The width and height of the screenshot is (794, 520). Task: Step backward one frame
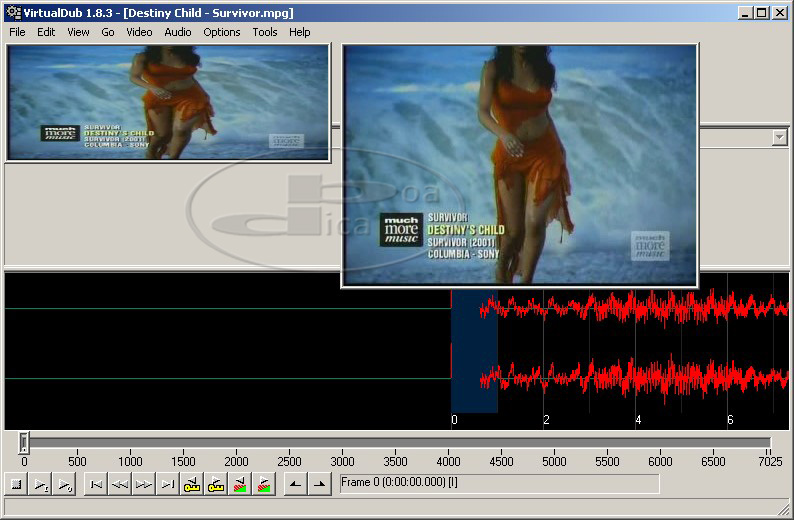coord(120,485)
